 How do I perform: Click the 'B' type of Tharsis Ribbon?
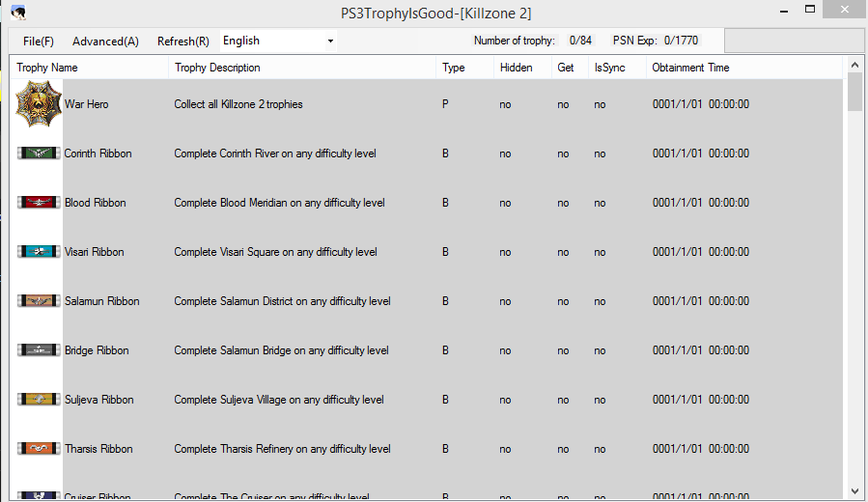(445, 449)
